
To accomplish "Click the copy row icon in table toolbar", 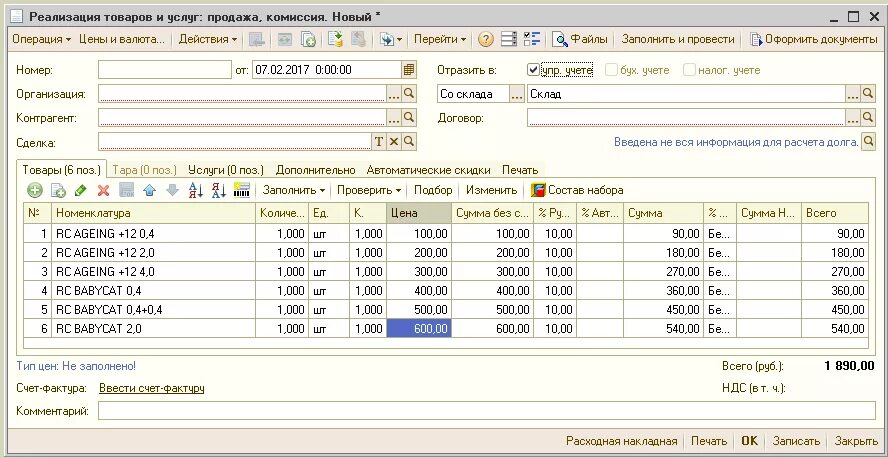I will (58, 190).
